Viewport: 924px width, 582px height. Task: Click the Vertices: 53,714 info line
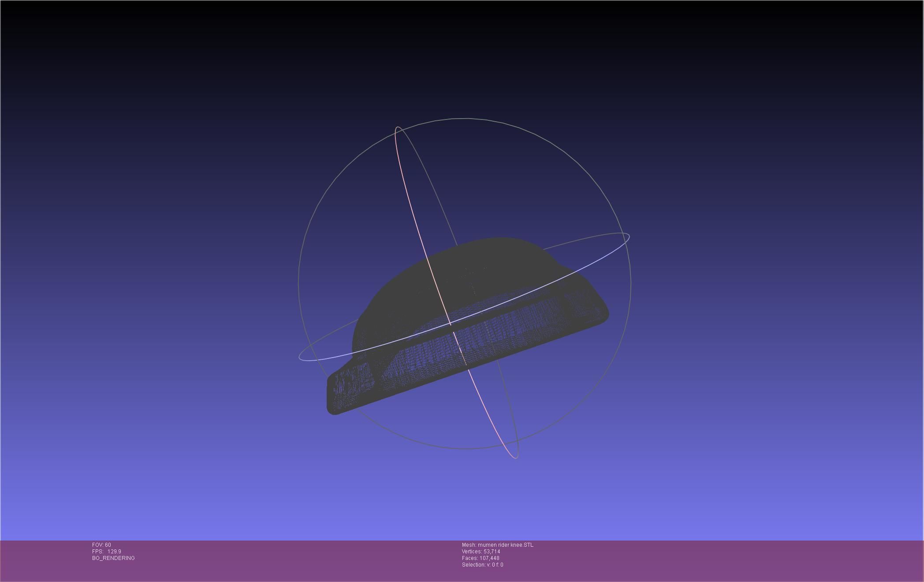[481, 552]
